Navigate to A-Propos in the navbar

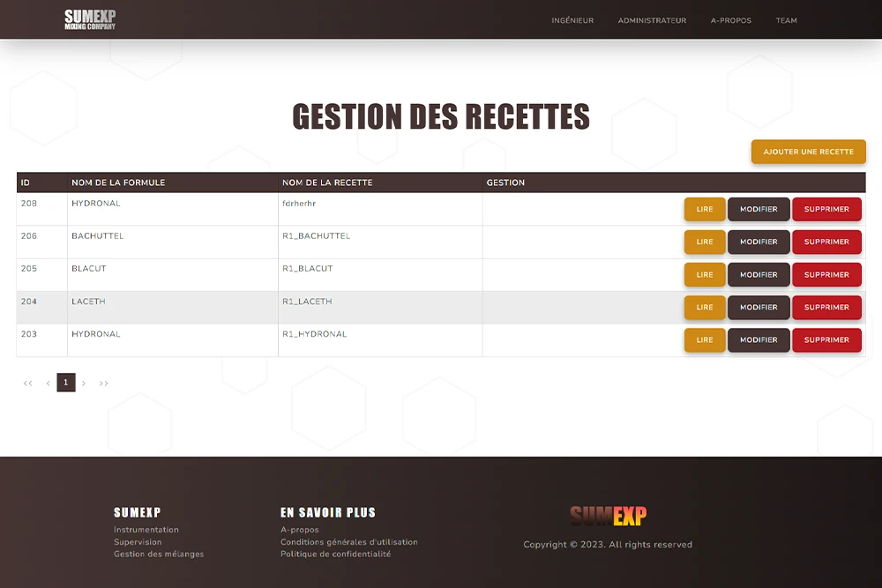point(731,20)
